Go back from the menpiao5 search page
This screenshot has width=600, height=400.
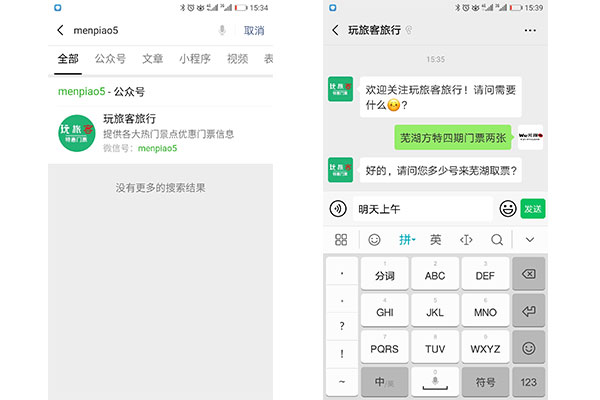coord(61,31)
